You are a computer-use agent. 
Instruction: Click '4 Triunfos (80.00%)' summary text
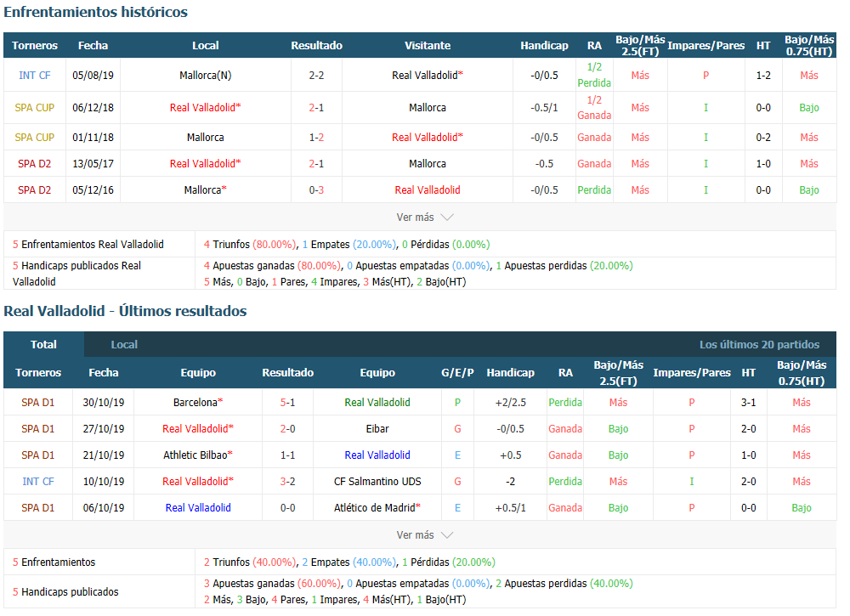(x=251, y=245)
